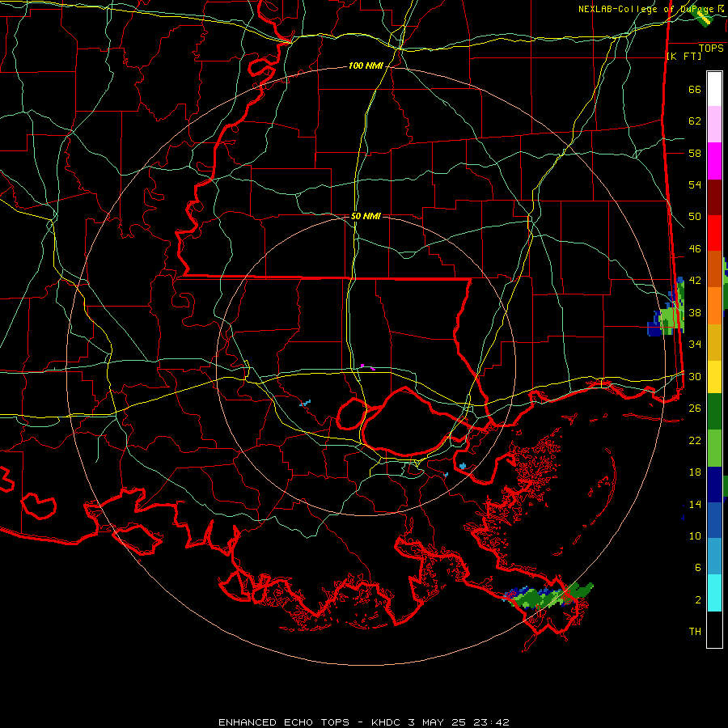Click the 22 legend value
Image resolution: width=728 pixels, height=728 pixels.
coord(695,440)
